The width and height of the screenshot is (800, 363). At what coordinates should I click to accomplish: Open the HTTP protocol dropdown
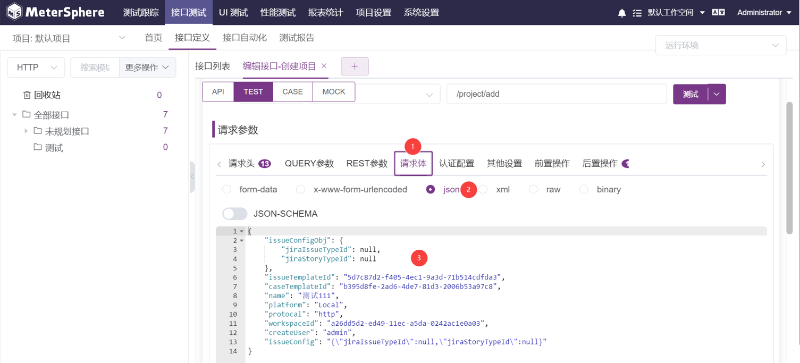[36, 67]
